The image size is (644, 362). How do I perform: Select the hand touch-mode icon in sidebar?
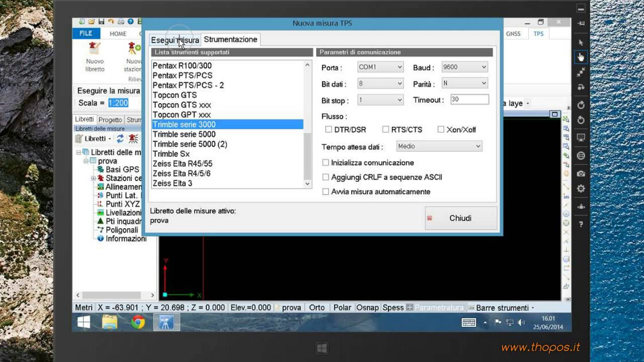click(581, 57)
